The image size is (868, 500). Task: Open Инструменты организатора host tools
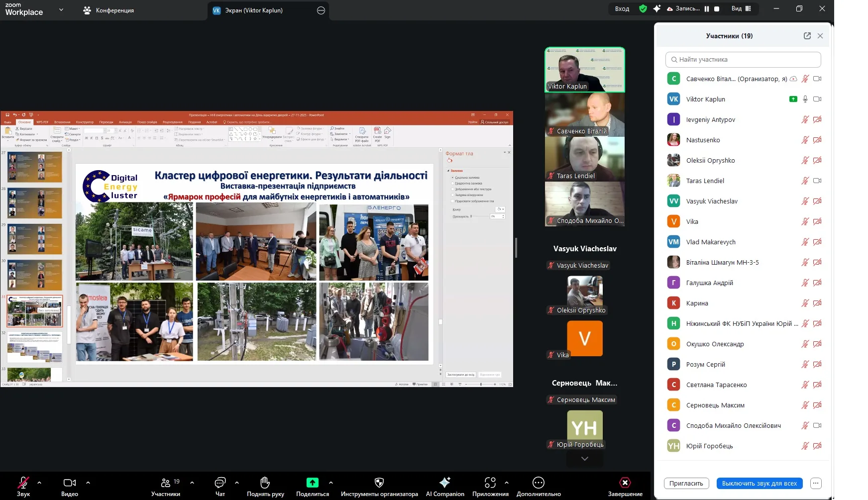(379, 486)
